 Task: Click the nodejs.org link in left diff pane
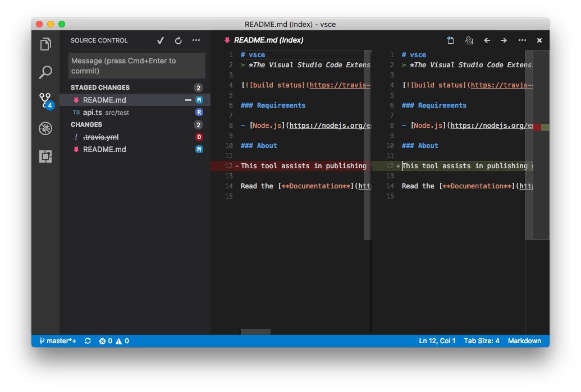[330, 126]
